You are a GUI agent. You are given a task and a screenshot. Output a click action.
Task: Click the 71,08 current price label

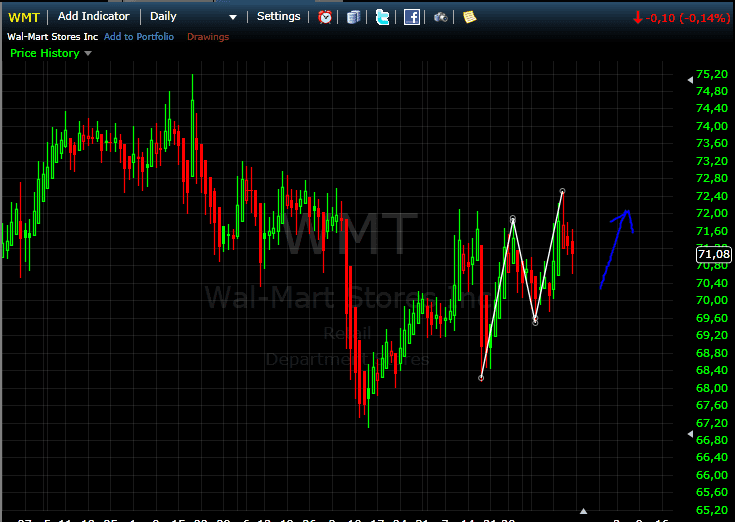pyautogui.click(x=713, y=254)
